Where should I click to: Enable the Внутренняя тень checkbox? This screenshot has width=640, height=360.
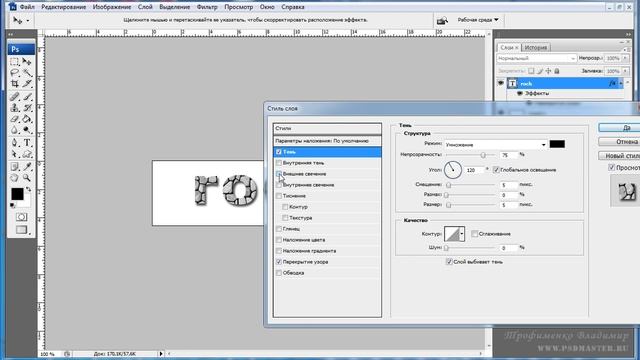(279, 163)
